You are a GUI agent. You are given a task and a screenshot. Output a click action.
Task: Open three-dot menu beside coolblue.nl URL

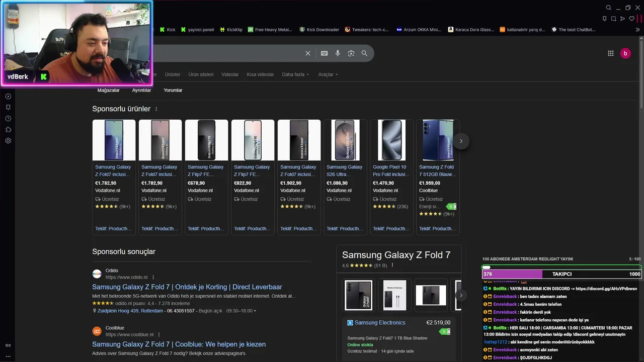pyautogui.click(x=159, y=335)
